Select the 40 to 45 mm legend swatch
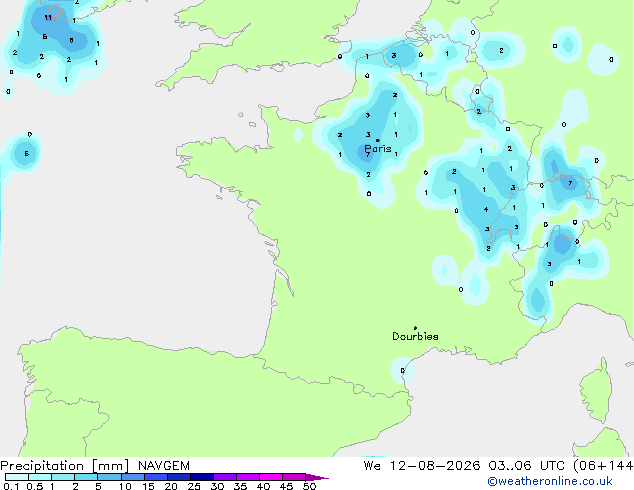634x490 pixels. pos(271,477)
